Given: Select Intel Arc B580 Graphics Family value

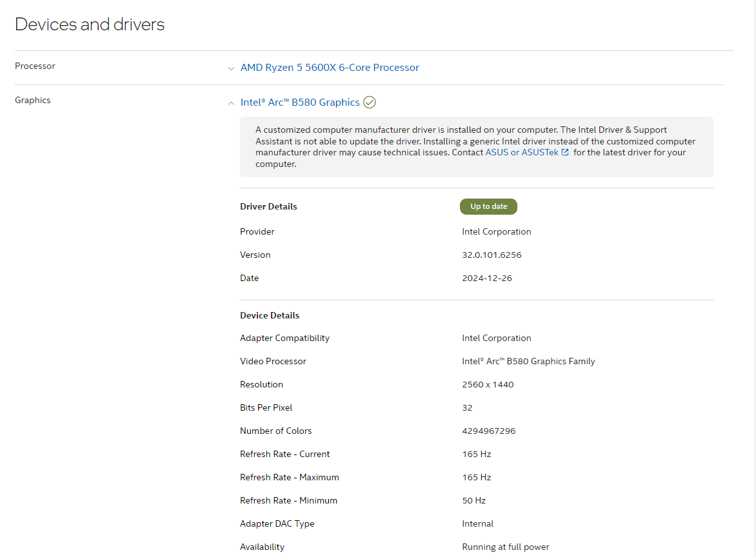Looking at the screenshot, I should (x=528, y=362).
